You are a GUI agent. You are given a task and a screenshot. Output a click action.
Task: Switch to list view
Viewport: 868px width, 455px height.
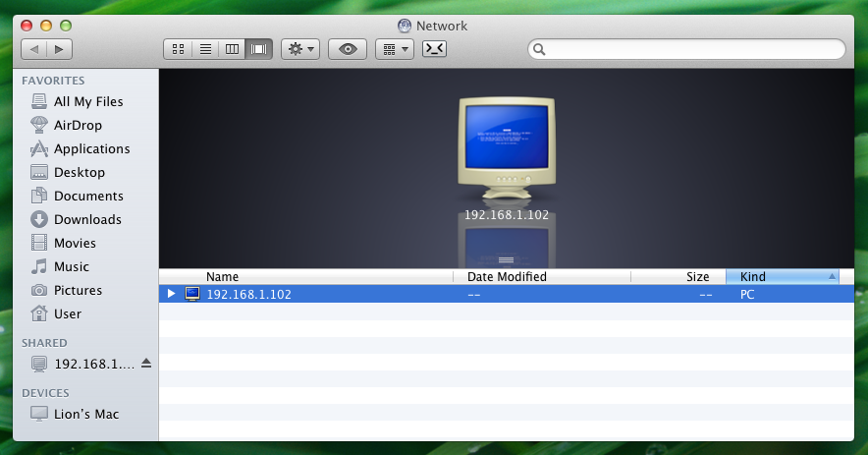click(205, 49)
